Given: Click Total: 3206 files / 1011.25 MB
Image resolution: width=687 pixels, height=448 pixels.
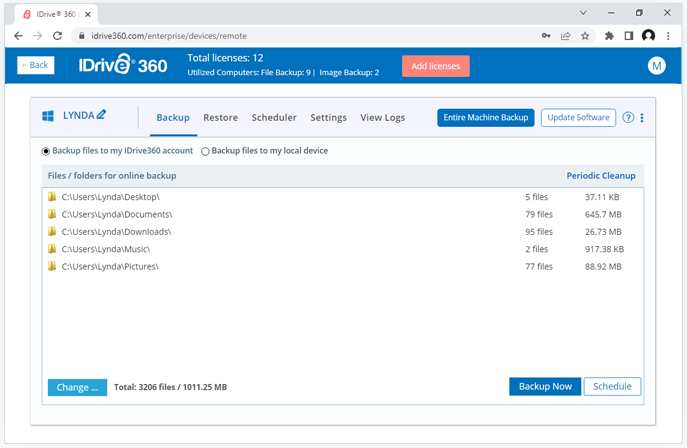Looking at the screenshot, I should click(170, 387).
